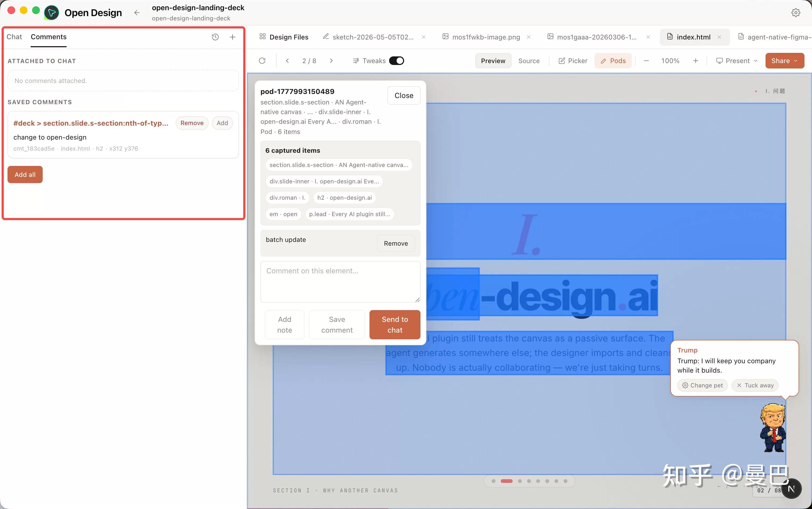Open comment history clock icon

(x=215, y=37)
